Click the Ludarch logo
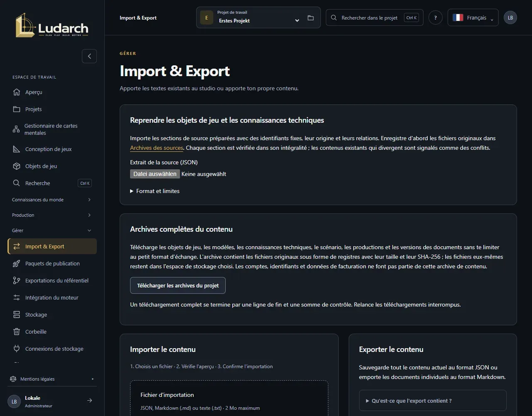Image resolution: width=532 pixels, height=416 pixels. click(52, 25)
